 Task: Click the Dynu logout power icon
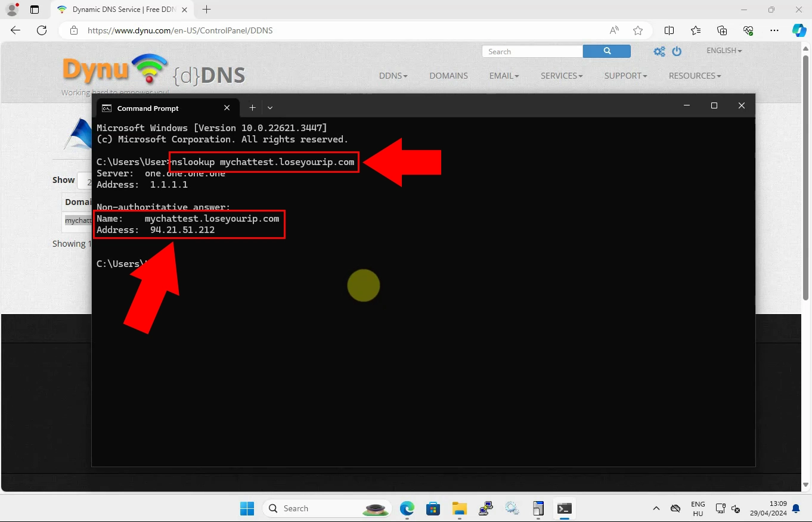(677, 52)
